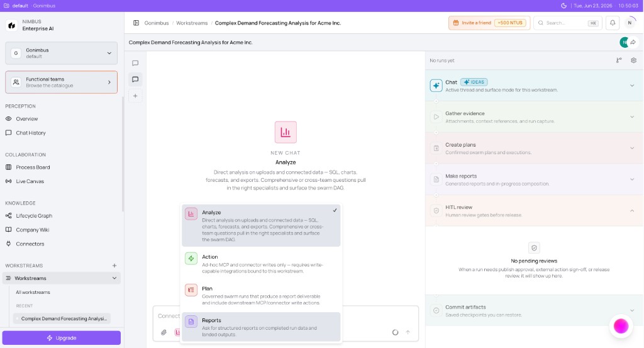Click the sidebar scrollbar
The width and height of the screenshot is (644, 348).
[123, 154]
